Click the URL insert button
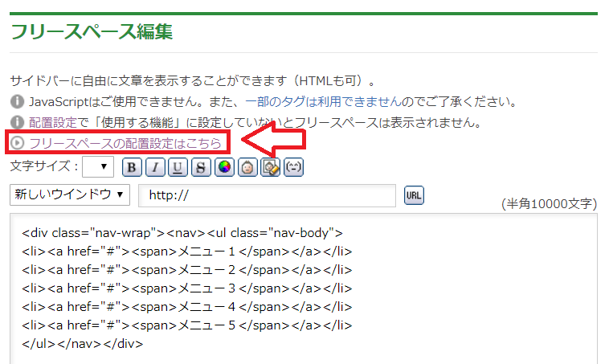 click(x=414, y=195)
